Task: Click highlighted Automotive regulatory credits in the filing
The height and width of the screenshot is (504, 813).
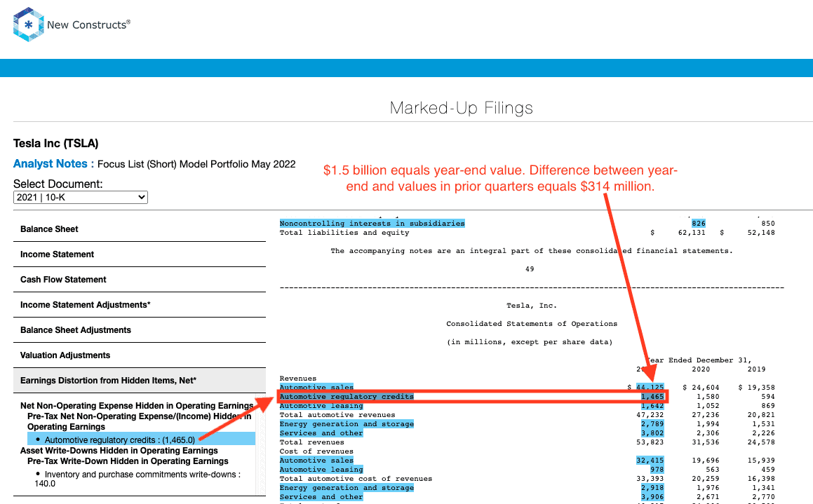Action: click(347, 397)
